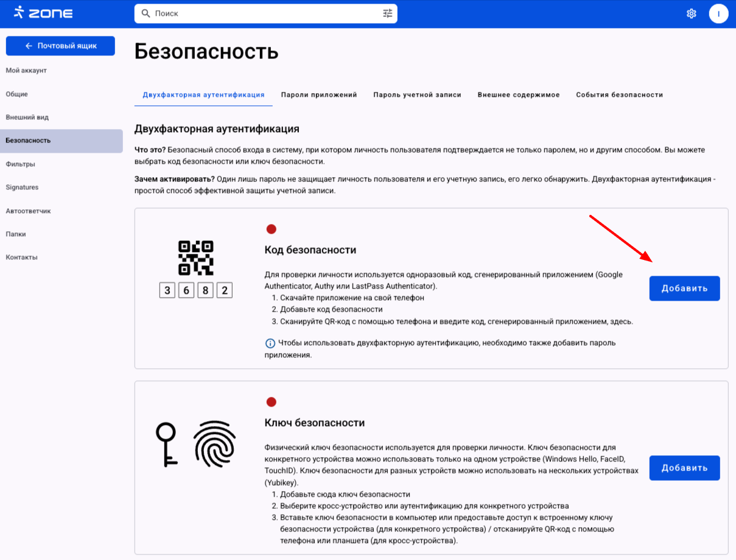Add security key with Добавить button
This screenshot has height=560, width=736.
[x=684, y=468]
